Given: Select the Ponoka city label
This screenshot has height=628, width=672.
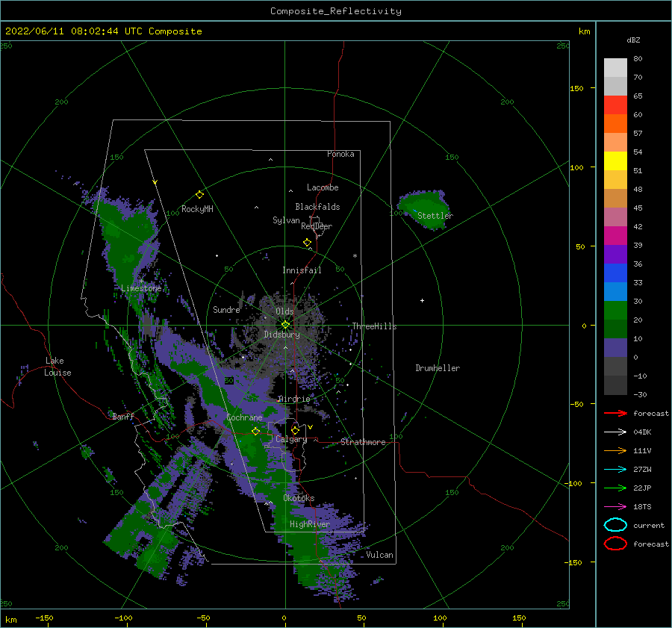Looking at the screenshot, I should click(340, 154).
